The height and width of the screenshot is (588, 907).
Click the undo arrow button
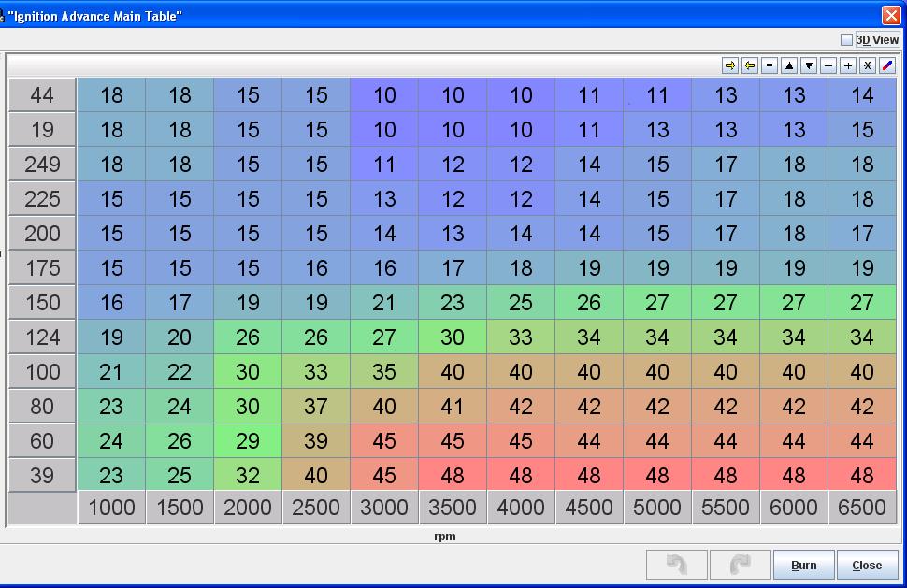[x=677, y=565]
